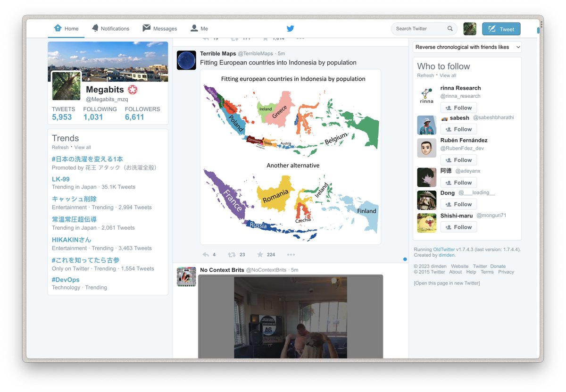The image size is (566, 392).
Task: Open the Terrible Maps avatar
Action: pos(186,60)
